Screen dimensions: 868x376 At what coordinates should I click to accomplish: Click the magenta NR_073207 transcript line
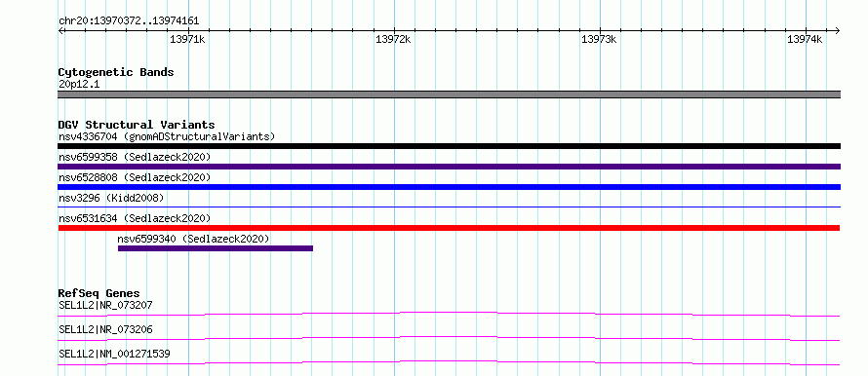pyautogui.click(x=449, y=314)
